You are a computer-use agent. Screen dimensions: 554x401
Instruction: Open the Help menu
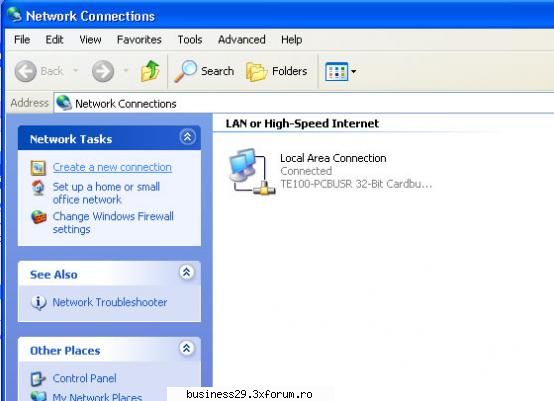(291, 40)
